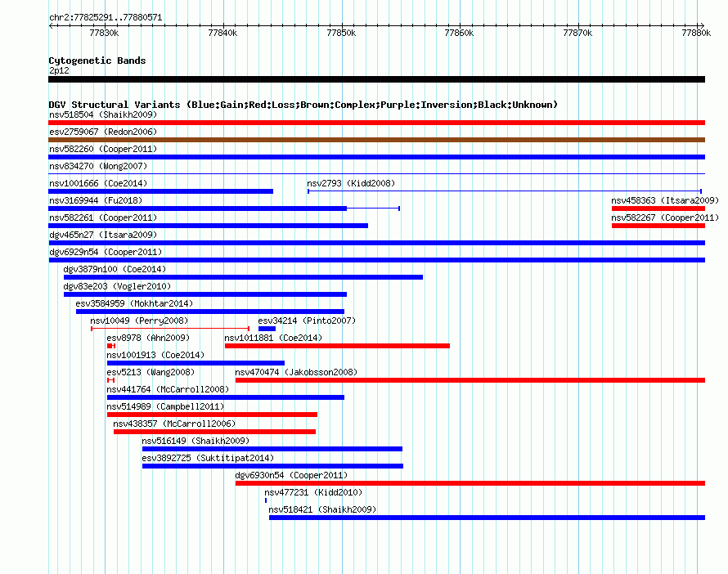
Task: Select nsv438357 (McCarroll2006) label
Action: (x=174, y=424)
